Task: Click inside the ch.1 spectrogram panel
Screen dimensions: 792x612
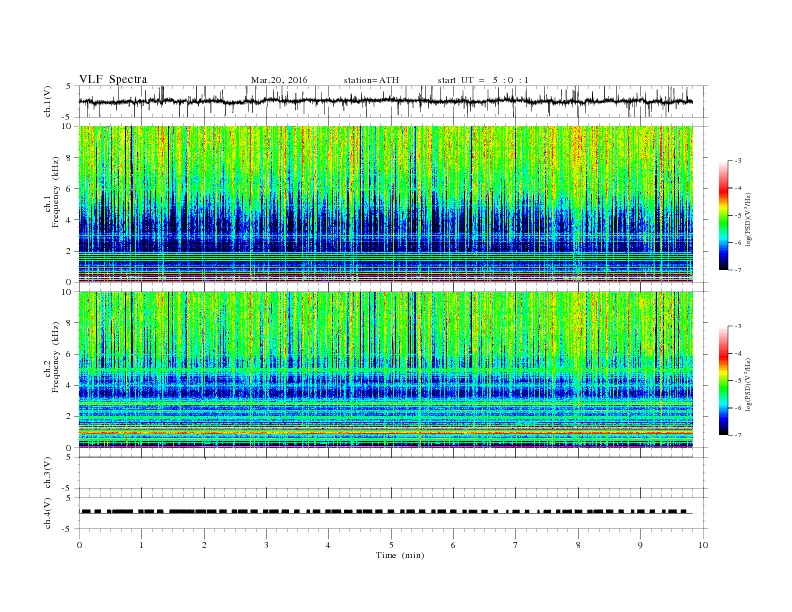Action: tap(386, 204)
